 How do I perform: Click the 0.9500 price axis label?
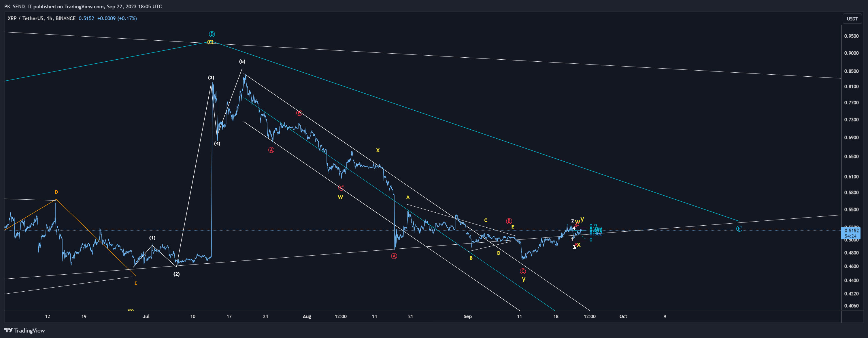(x=851, y=36)
